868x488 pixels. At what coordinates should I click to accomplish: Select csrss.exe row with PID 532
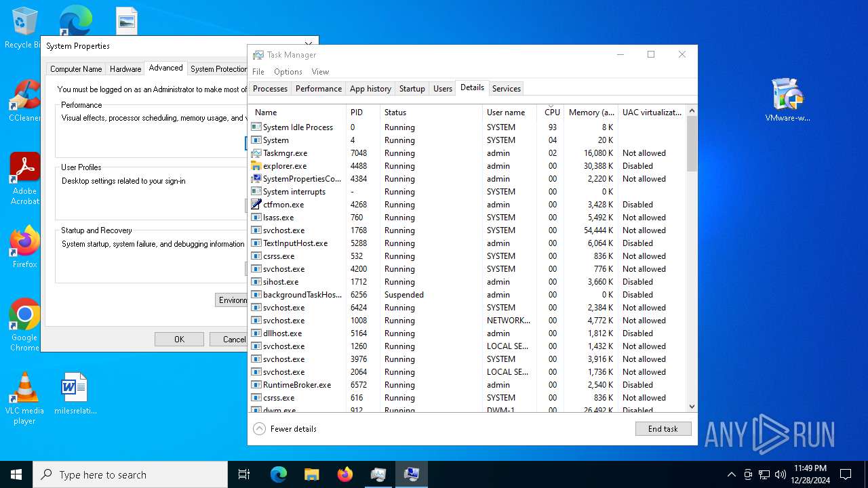point(467,256)
